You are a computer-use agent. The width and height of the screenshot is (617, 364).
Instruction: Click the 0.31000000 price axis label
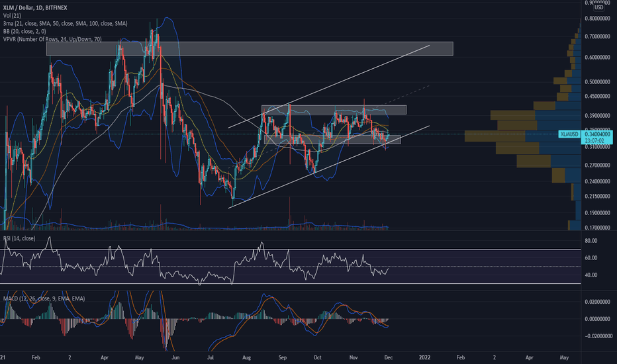(597, 147)
